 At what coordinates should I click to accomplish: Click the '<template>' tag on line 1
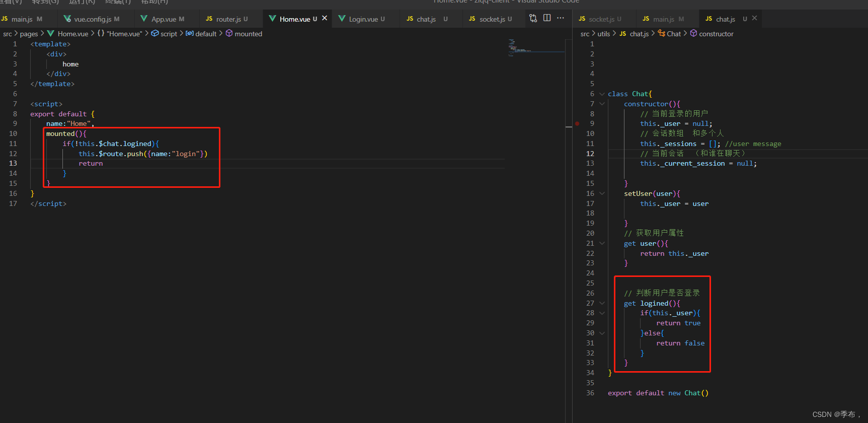[x=50, y=44]
